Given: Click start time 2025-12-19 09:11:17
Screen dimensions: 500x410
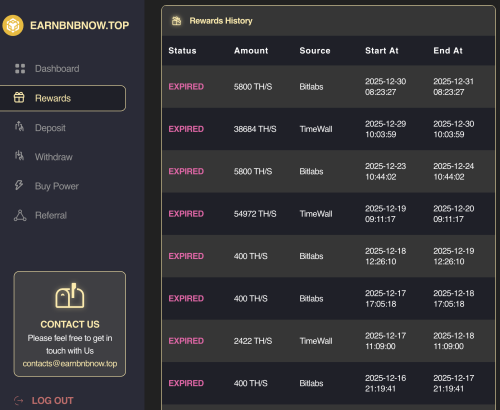Looking at the screenshot, I should point(385,214).
